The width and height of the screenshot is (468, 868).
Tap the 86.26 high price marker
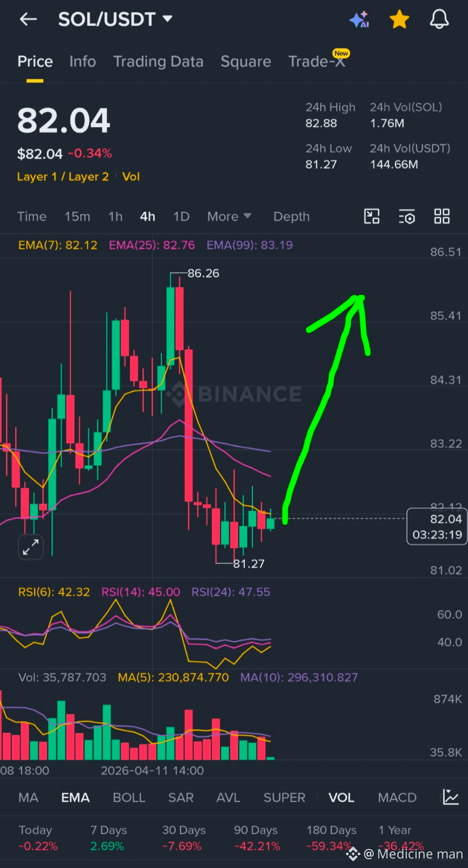tap(203, 273)
